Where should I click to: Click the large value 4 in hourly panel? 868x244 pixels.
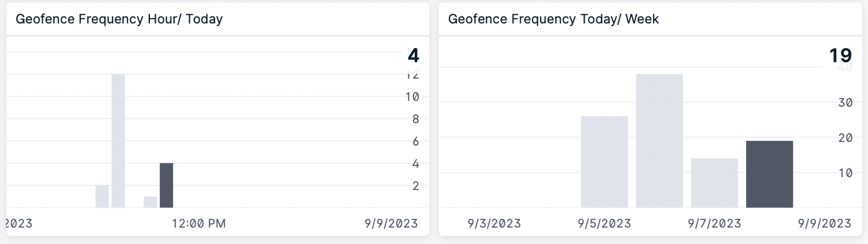(x=414, y=56)
